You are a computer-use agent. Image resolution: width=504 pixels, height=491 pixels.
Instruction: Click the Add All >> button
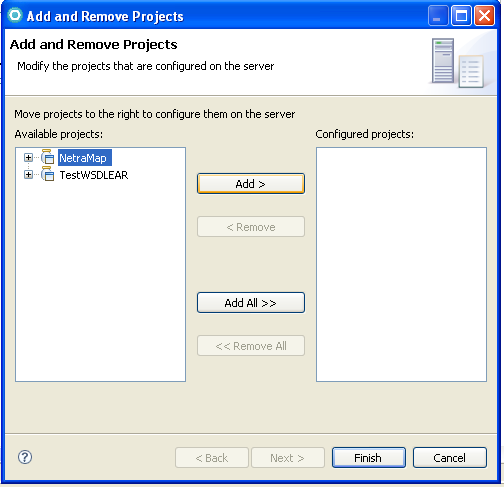(x=251, y=303)
